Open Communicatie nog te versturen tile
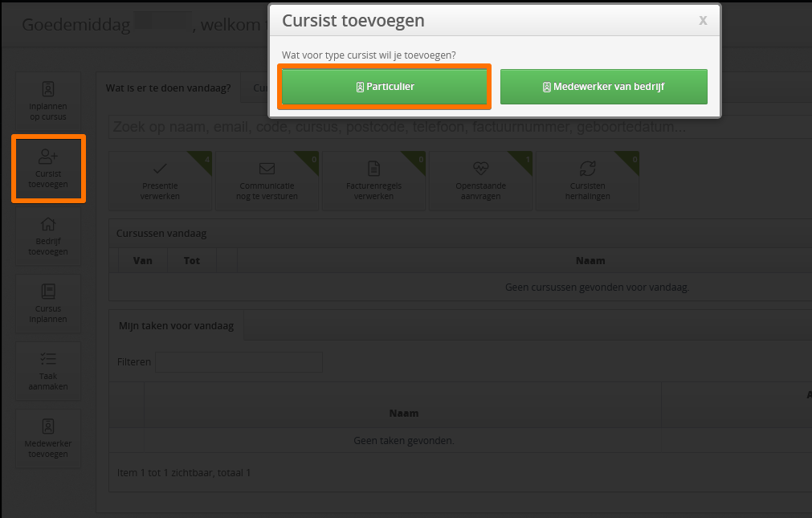Screen dimensions: 812x518 [267, 181]
